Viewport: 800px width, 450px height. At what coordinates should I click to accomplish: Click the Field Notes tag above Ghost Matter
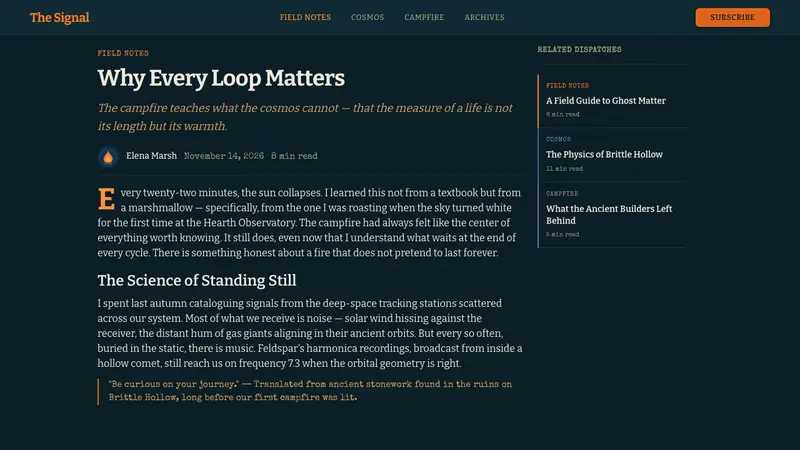point(567,86)
